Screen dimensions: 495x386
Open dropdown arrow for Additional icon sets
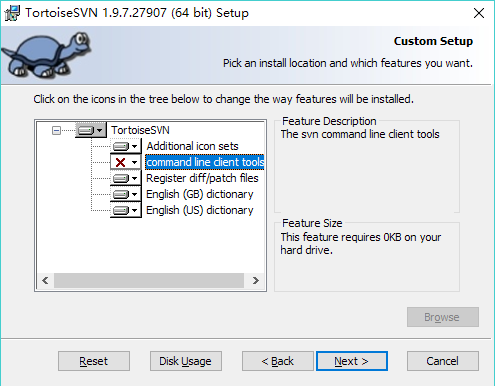(x=134, y=146)
